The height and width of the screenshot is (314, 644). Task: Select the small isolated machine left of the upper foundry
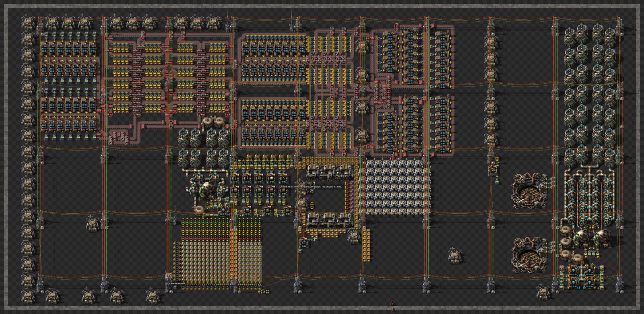tap(493, 170)
